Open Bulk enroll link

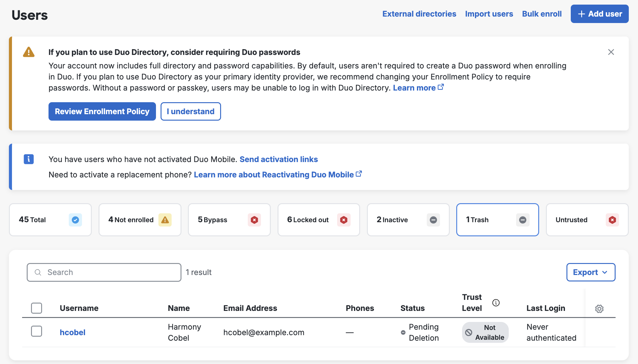click(542, 14)
